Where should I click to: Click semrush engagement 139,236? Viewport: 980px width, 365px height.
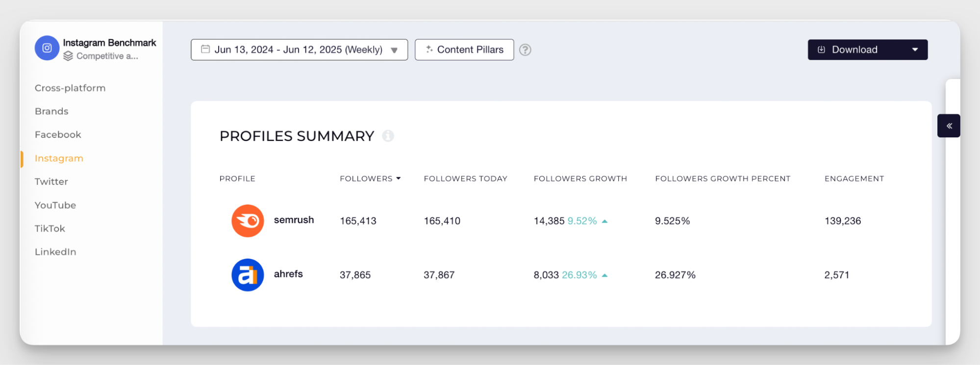coord(843,221)
